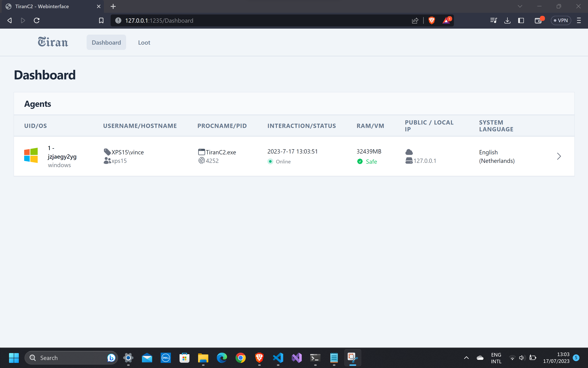Screen dimensions: 588x368
Task: Bookmark this page with the bookmark icon
Action: tap(101, 20)
